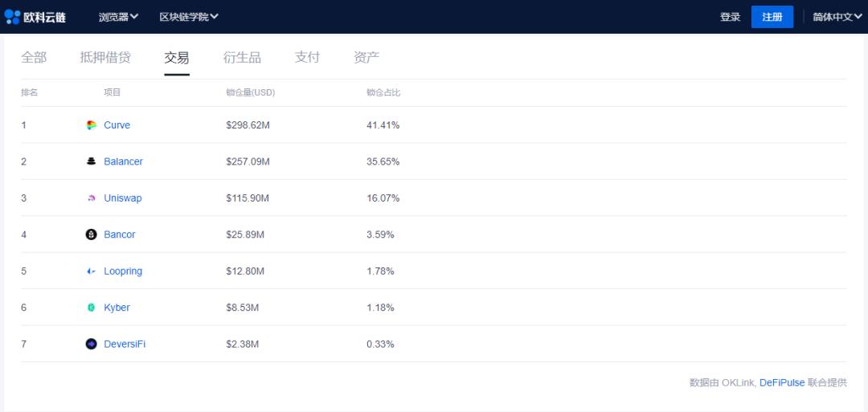Expand the 区块链学院 dropdown menu
Image resolution: width=868 pixels, height=412 pixels.
tap(189, 17)
